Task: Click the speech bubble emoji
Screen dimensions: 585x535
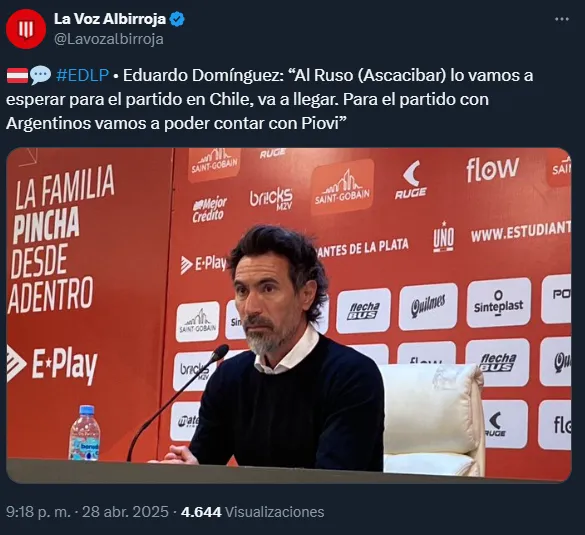Action: tap(40, 75)
